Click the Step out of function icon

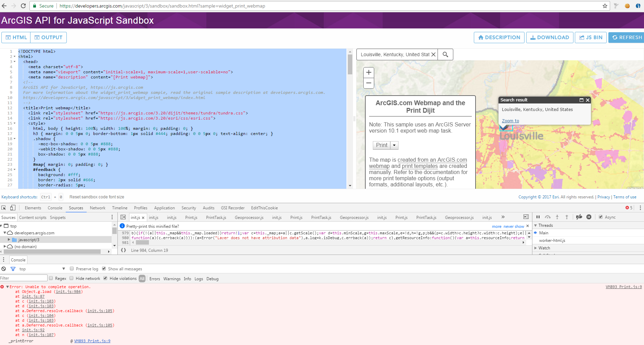click(x=567, y=217)
